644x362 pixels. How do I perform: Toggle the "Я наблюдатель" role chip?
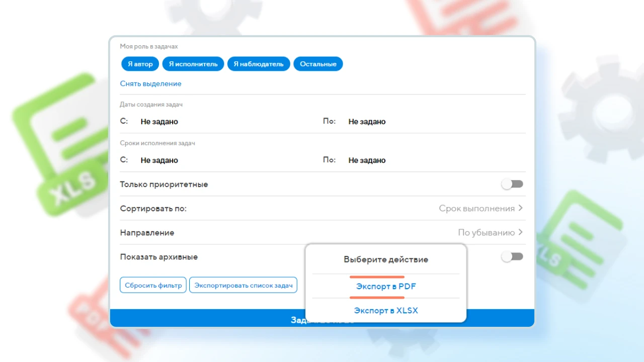(x=259, y=64)
